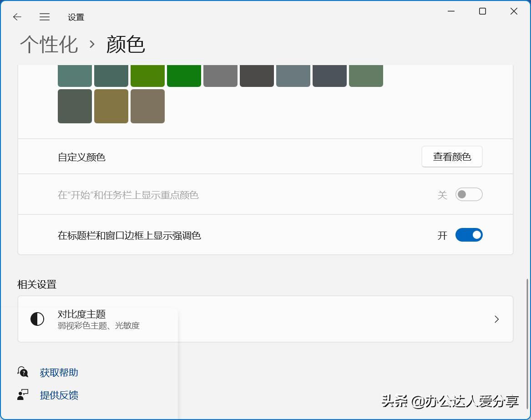The height and width of the screenshot is (420, 531).
Task: Select 颜色 in the breadcrumb path
Action: 125,44
